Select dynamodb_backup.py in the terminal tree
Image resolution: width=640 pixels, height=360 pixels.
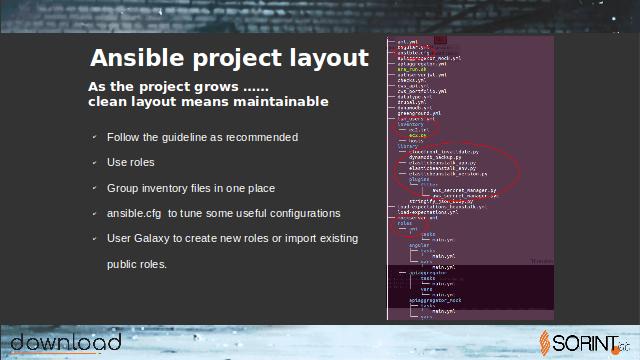pos(435,157)
